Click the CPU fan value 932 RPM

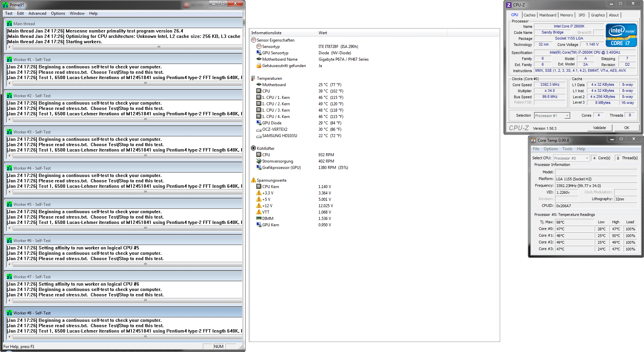(x=326, y=155)
